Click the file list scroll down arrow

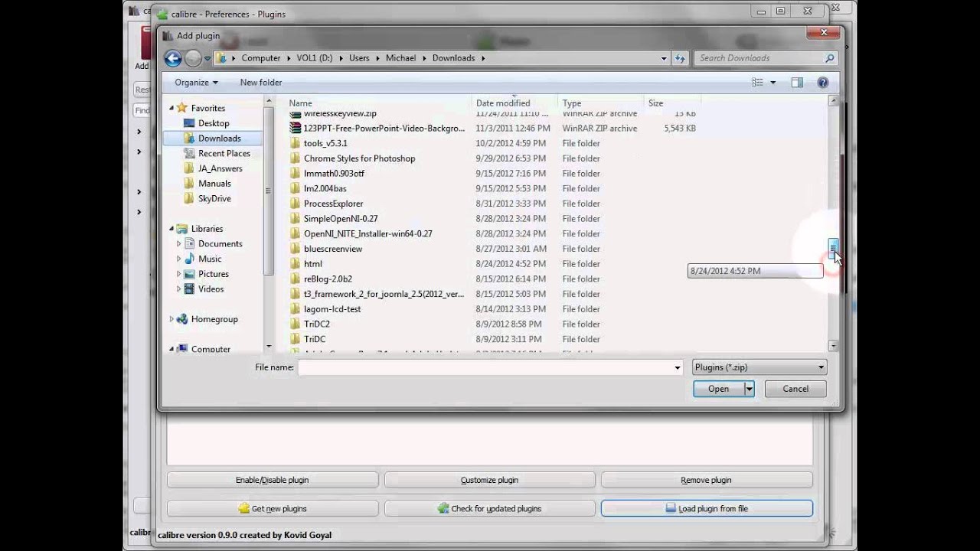[833, 346]
